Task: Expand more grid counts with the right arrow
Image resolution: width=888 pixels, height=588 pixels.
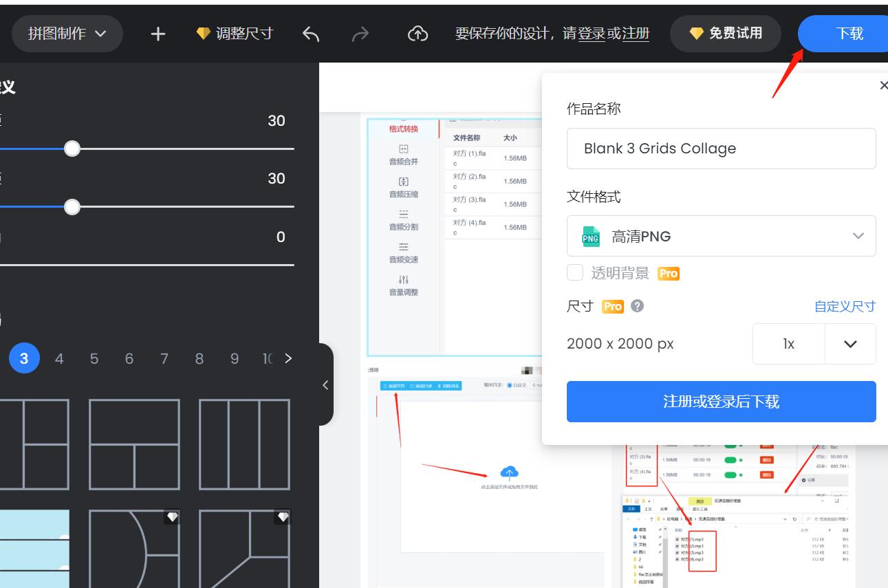Action: [288, 358]
